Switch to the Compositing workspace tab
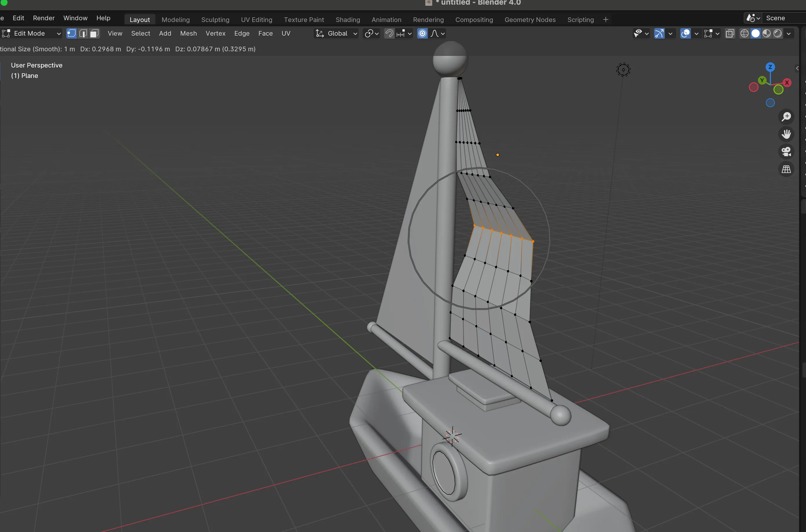Viewport: 806px width, 532px height. point(474,20)
